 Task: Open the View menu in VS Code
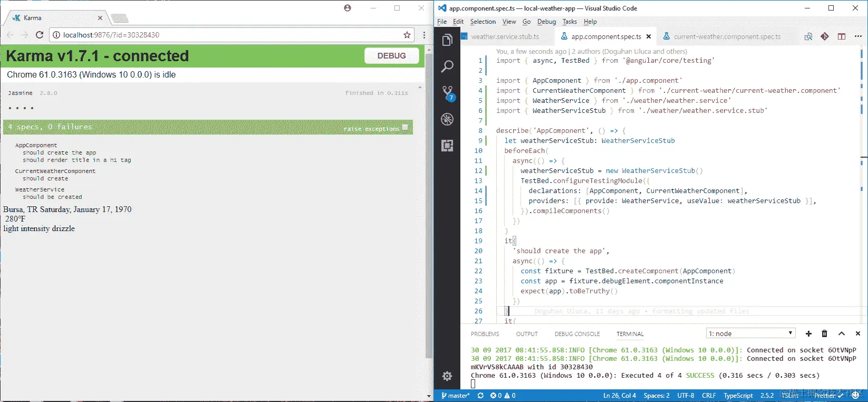coord(509,22)
